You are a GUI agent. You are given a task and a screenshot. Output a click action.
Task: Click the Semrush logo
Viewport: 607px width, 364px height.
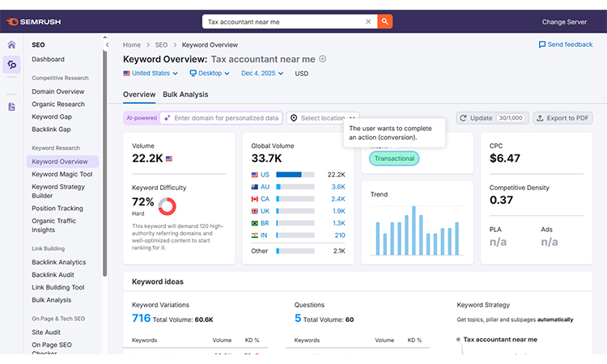(x=32, y=22)
